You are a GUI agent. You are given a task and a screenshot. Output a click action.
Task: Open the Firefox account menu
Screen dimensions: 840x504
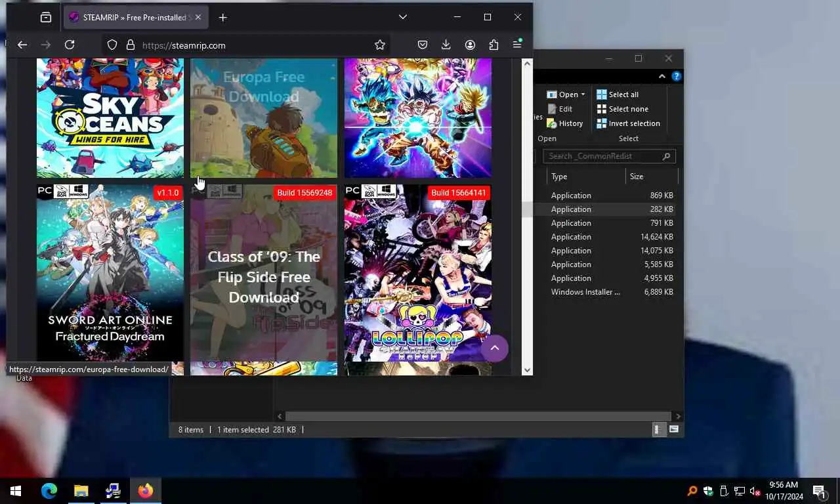pyautogui.click(x=470, y=45)
